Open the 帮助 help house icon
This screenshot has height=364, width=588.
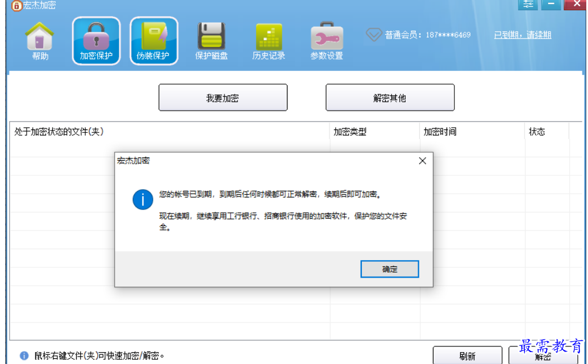(x=40, y=40)
